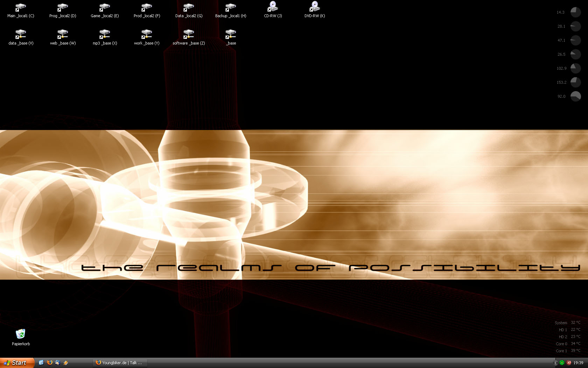Viewport: 588px width, 368px height.
Task: Click the green ICQ flower tray icon
Action: tap(562, 363)
